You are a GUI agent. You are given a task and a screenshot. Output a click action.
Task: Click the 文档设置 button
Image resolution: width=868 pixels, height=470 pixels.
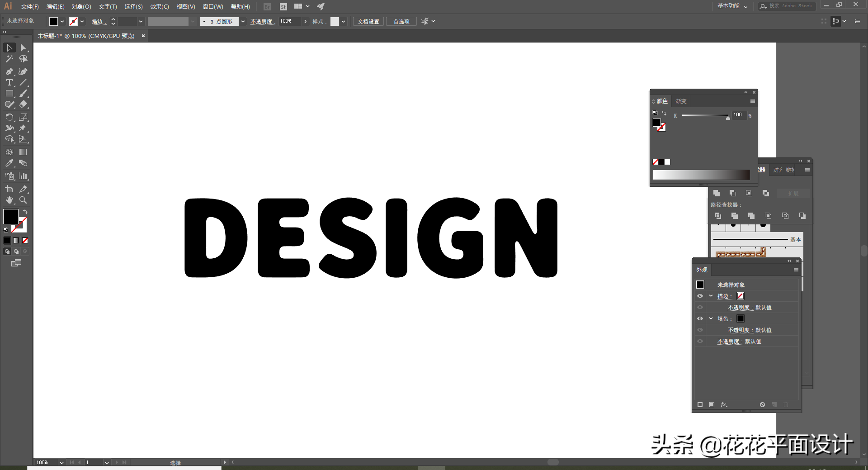click(x=368, y=21)
